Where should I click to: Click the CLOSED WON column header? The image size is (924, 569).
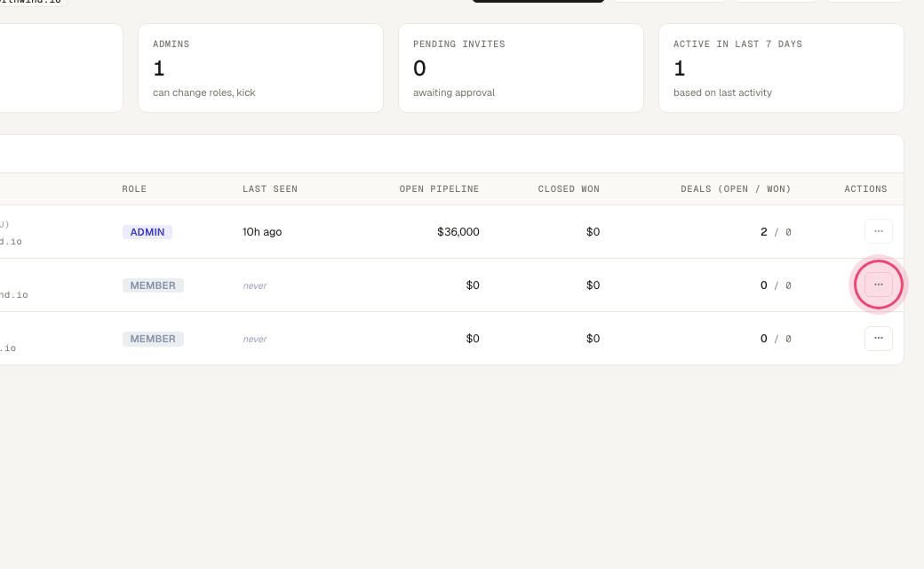pos(569,188)
